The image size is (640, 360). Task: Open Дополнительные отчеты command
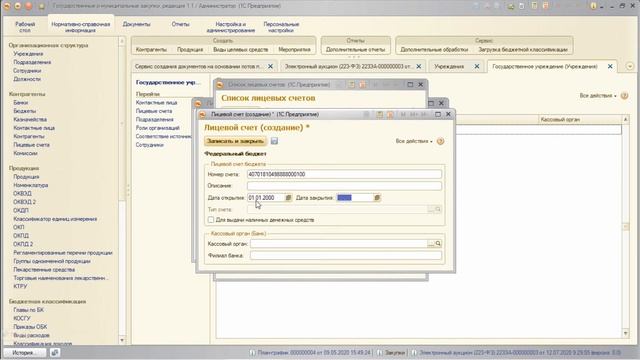point(356,49)
